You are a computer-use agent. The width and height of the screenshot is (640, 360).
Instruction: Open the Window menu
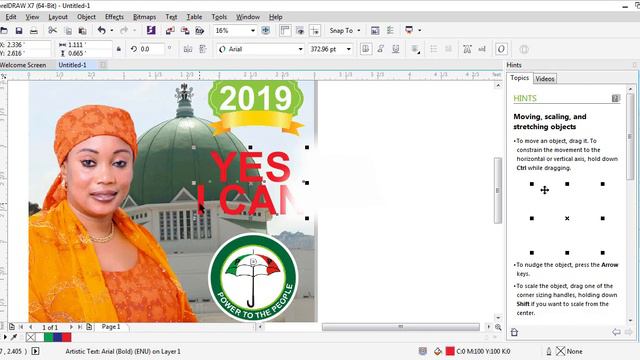[x=248, y=17]
